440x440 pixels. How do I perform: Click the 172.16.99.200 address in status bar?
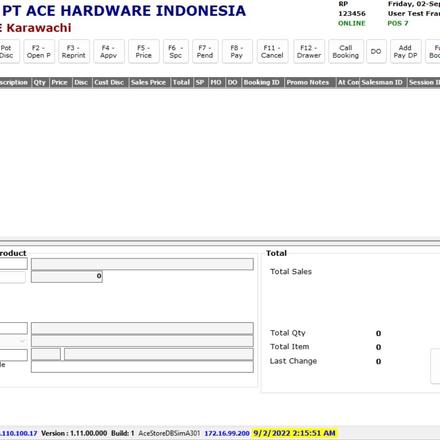click(x=227, y=433)
